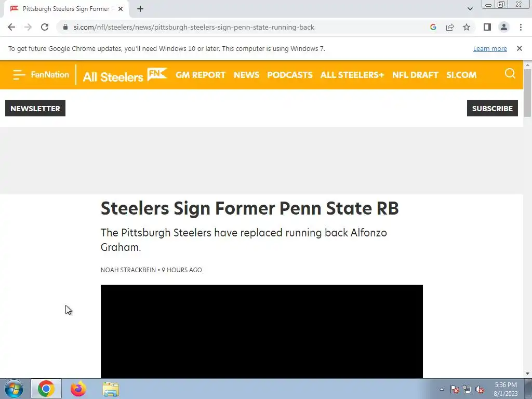The height and width of the screenshot is (399, 532).
Task: Open the GM REPORT menu item
Action: point(200,75)
